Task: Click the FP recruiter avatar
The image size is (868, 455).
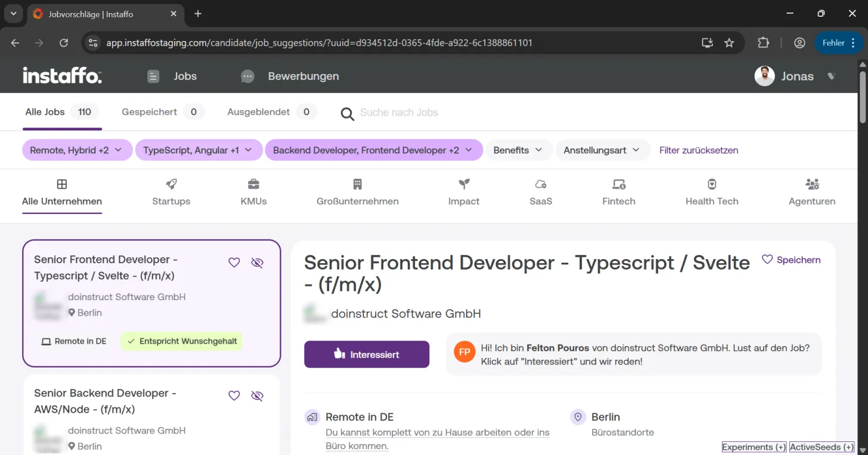Action: pyautogui.click(x=464, y=352)
